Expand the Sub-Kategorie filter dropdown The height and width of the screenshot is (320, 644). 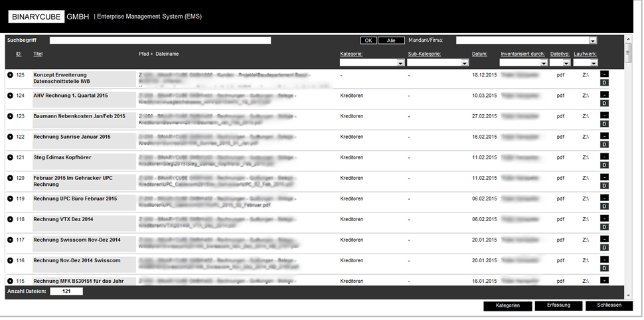(x=465, y=63)
